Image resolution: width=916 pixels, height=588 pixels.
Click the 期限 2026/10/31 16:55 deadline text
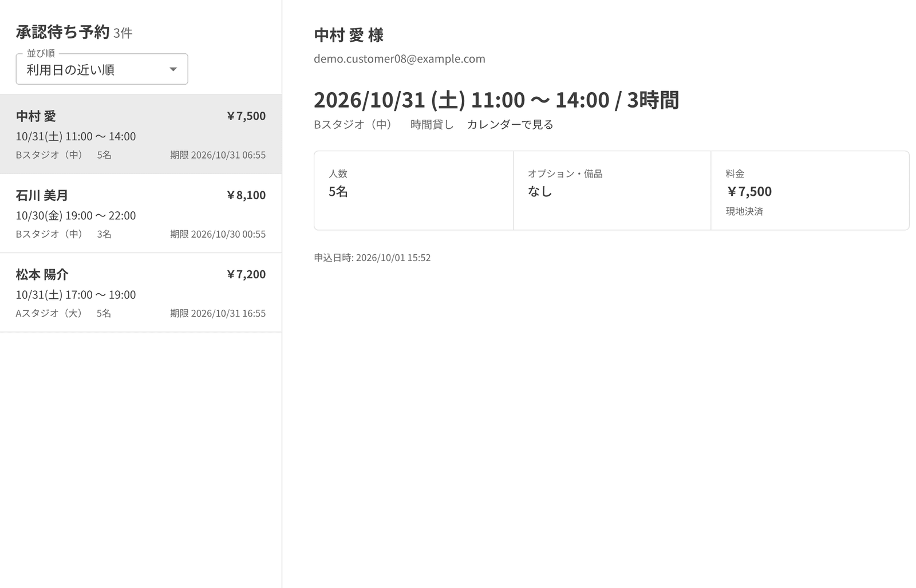(218, 313)
